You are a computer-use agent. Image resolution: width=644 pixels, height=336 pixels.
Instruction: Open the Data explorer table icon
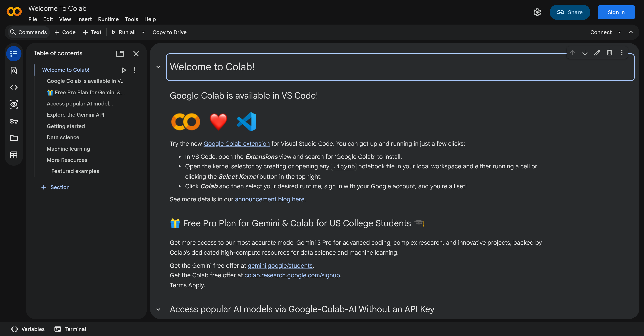pos(14,155)
